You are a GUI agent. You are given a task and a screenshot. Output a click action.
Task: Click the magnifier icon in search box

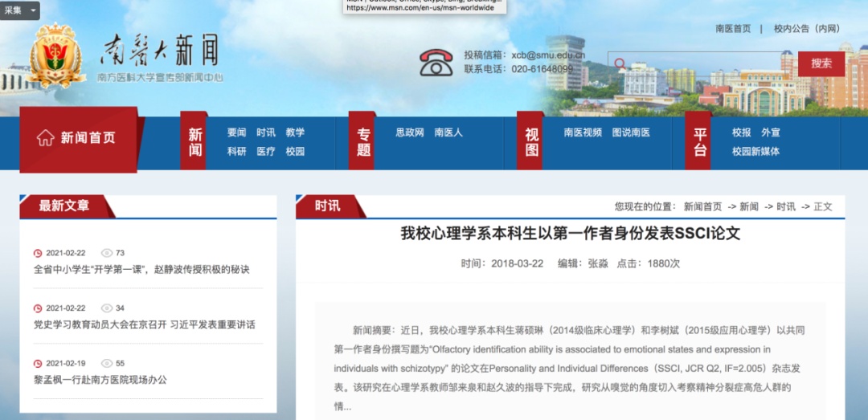click(620, 63)
